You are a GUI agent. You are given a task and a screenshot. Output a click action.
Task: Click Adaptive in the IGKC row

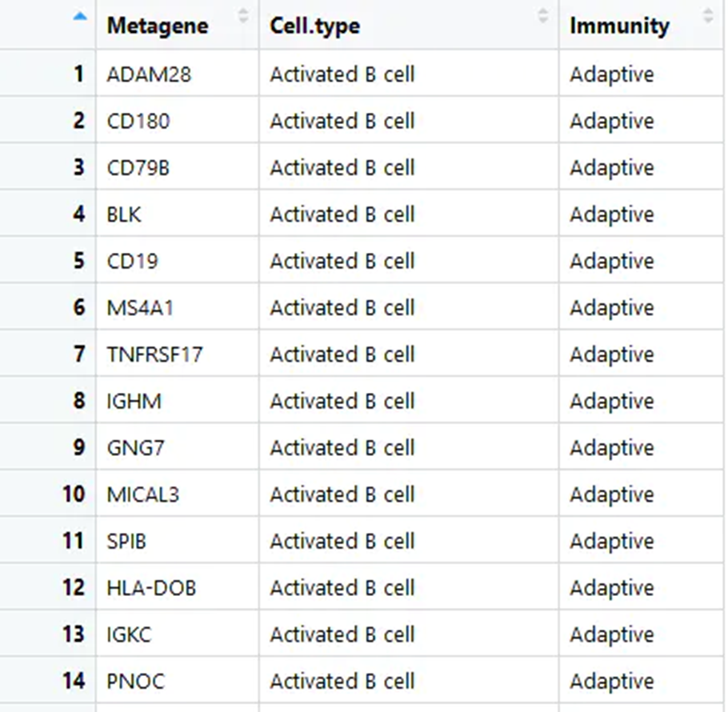coord(612,634)
